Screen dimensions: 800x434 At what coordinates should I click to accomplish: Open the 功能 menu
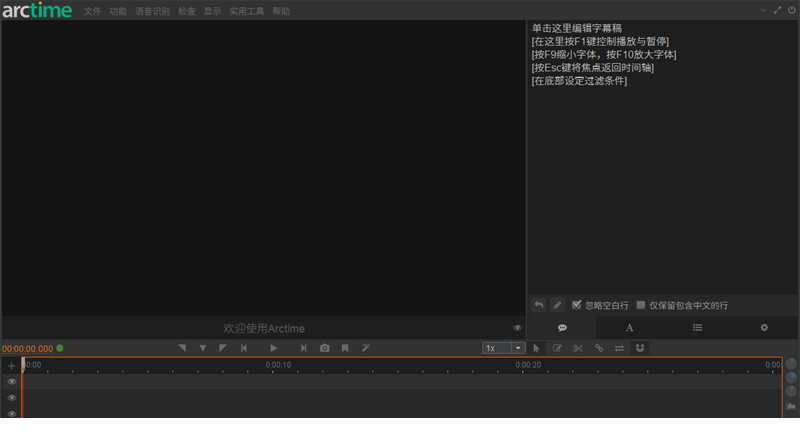click(x=118, y=11)
